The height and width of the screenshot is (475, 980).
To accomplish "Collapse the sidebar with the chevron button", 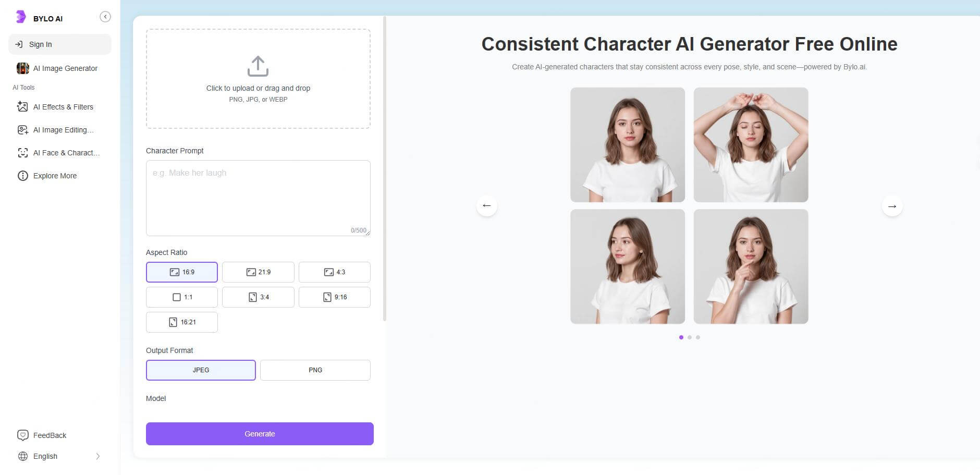I will tap(105, 17).
